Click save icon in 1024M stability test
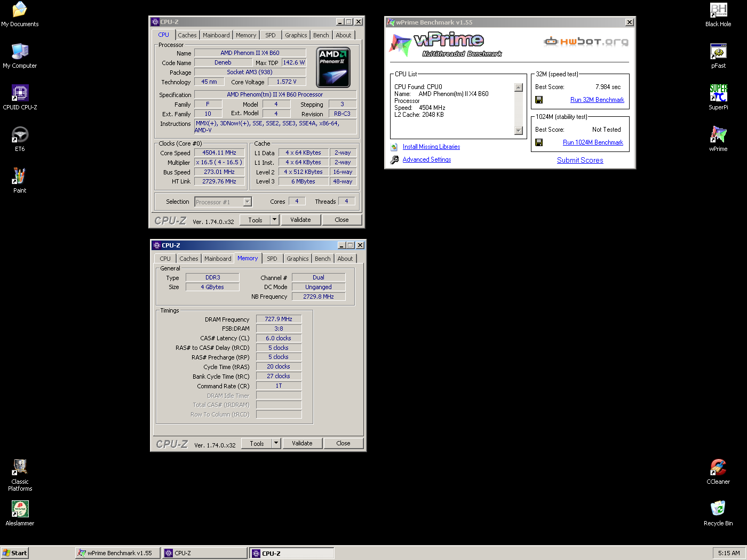Viewport: 747px width, 560px height. pos(539,142)
